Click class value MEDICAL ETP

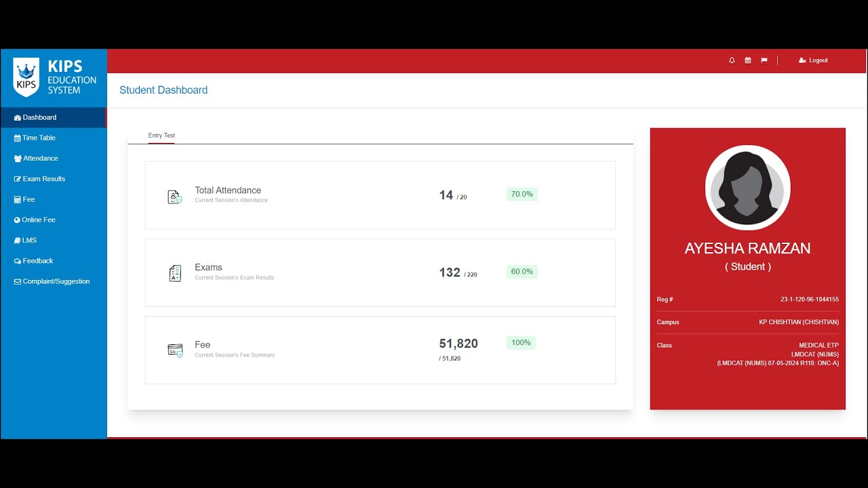point(818,346)
